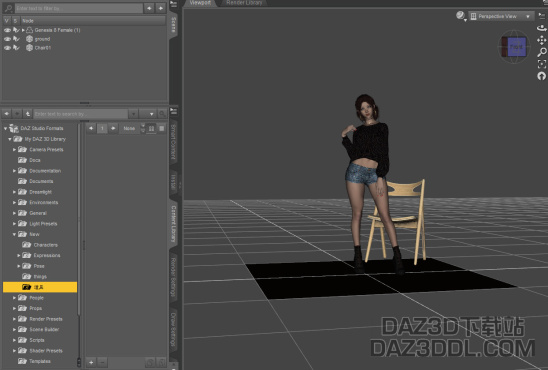Open the Render Settings side tab
Image resolution: width=548 pixels, height=370 pixels.
pos(174,277)
